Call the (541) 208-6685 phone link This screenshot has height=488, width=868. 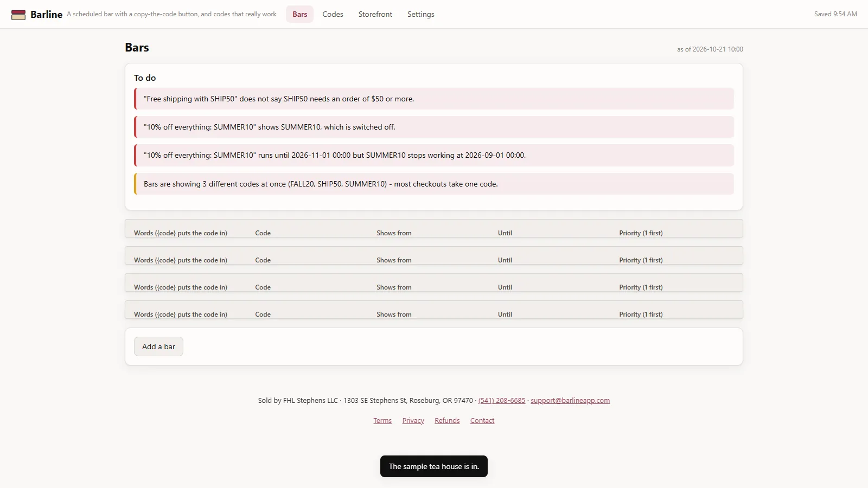click(502, 401)
